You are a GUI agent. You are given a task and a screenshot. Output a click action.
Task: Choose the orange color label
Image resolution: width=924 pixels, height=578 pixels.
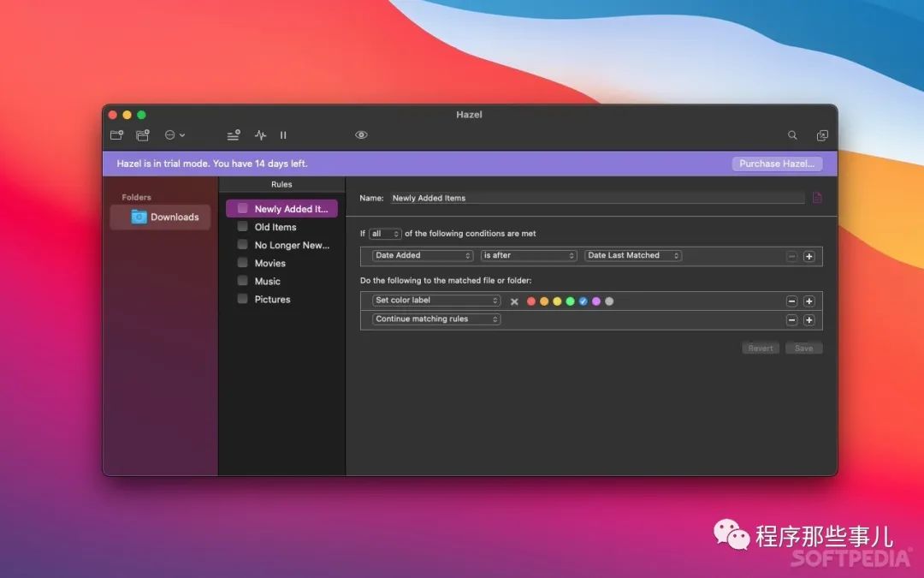pyautogui.click(x=544, y=301)
